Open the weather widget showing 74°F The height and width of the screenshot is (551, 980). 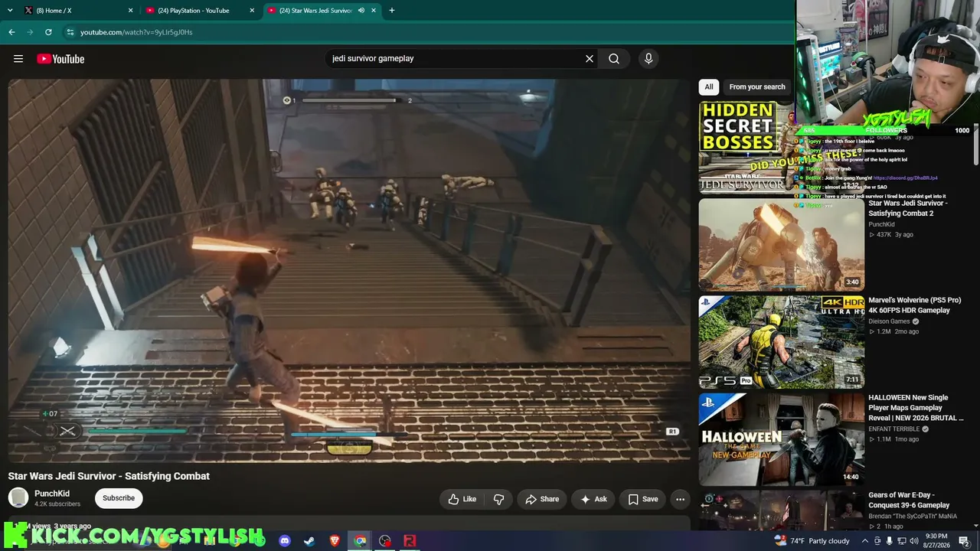(x=812, y=541)
